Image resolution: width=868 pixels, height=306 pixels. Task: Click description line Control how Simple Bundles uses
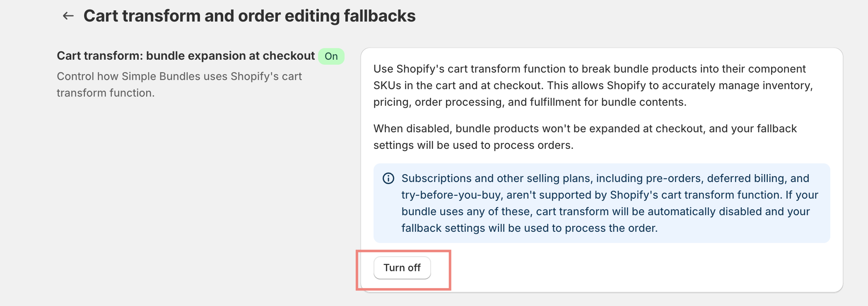(179, 76)
